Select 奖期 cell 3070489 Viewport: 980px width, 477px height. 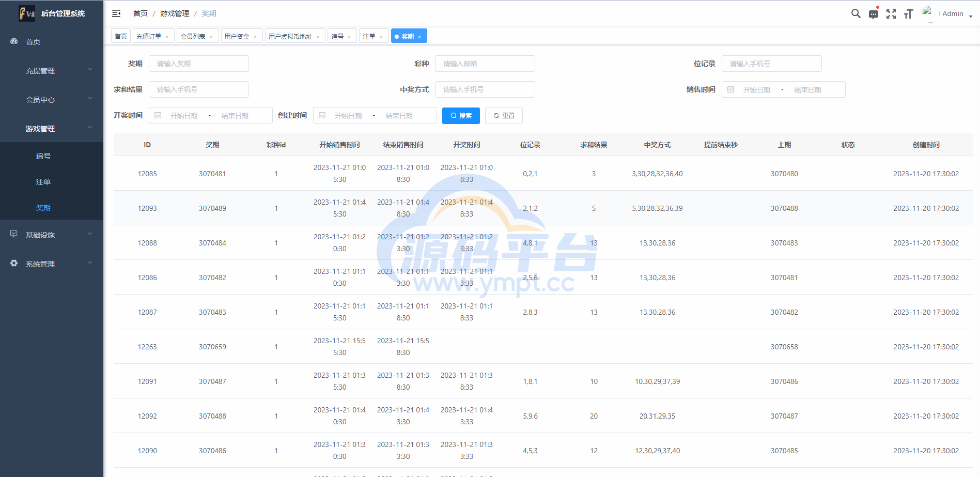(x=212, y=208)
